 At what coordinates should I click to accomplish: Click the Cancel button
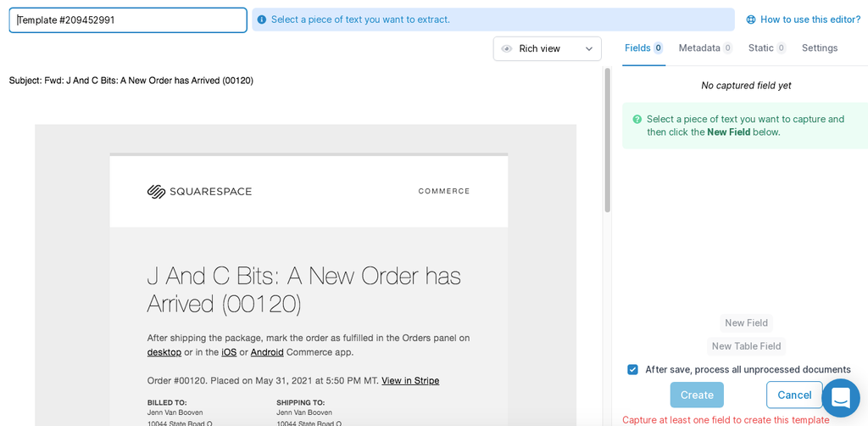(794, 395)
